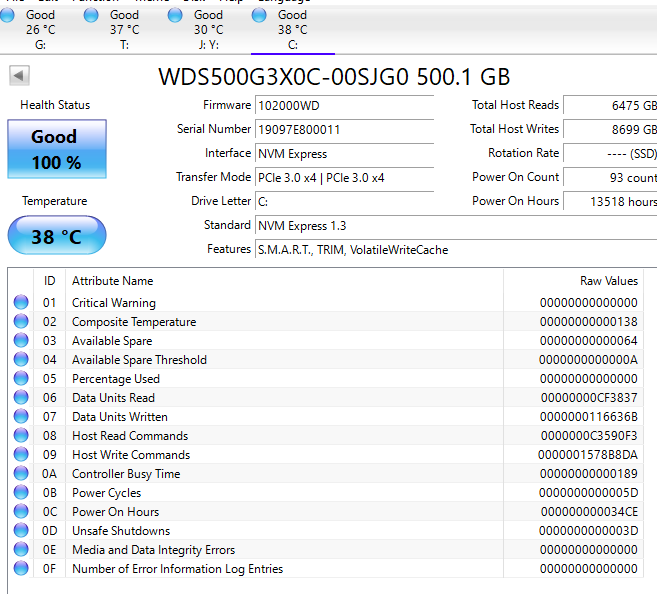Select the Power Cycles attribute row
657x594 pixels.
coord(326,493)
